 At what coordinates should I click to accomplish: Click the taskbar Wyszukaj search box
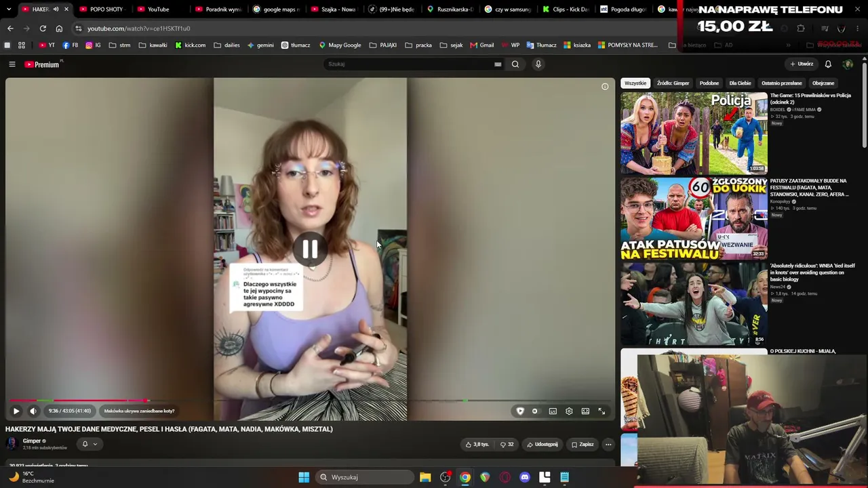[x=366, y=477]
